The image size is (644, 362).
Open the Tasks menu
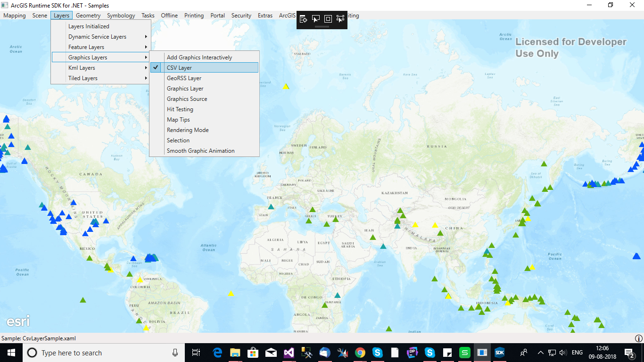(148, 16)
